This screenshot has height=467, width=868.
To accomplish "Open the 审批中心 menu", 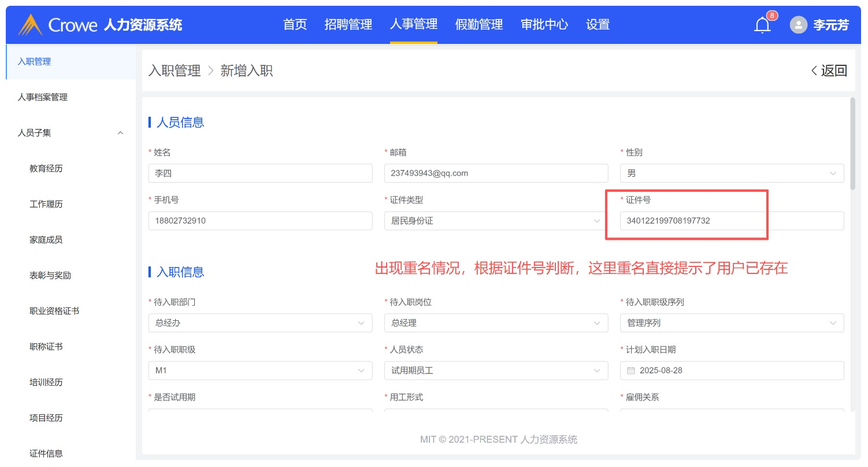I will click(544, 25).
